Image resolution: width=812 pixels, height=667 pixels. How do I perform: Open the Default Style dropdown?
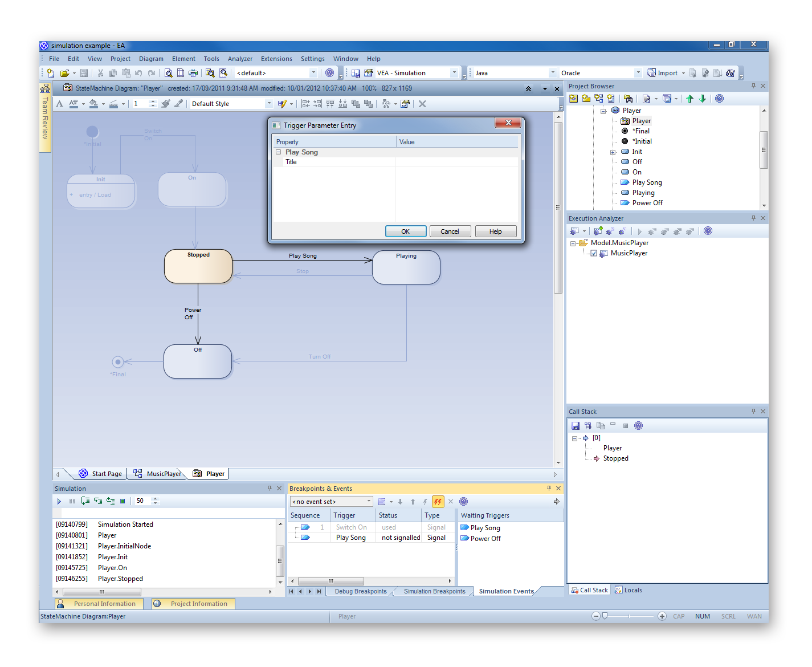[269, 104]
